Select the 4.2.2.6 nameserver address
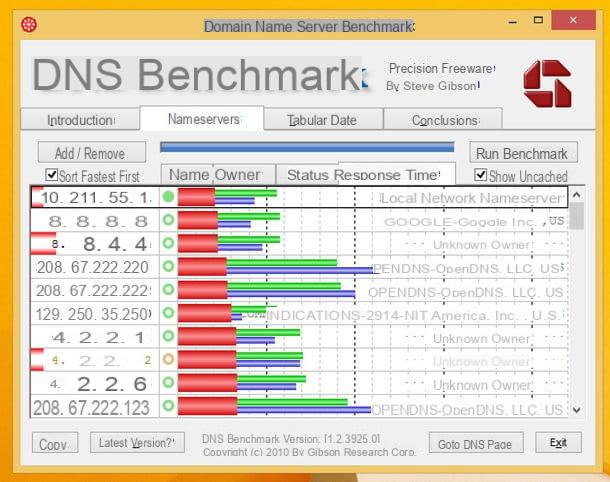The width and height of the screenshot is (610, 482). click(98, 384)
